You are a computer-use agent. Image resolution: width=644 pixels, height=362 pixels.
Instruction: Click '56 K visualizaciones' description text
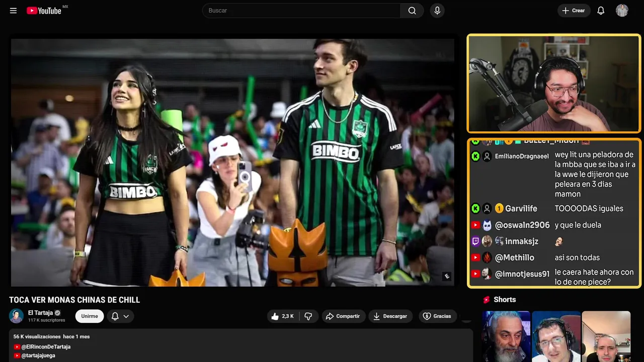(37, 337)
